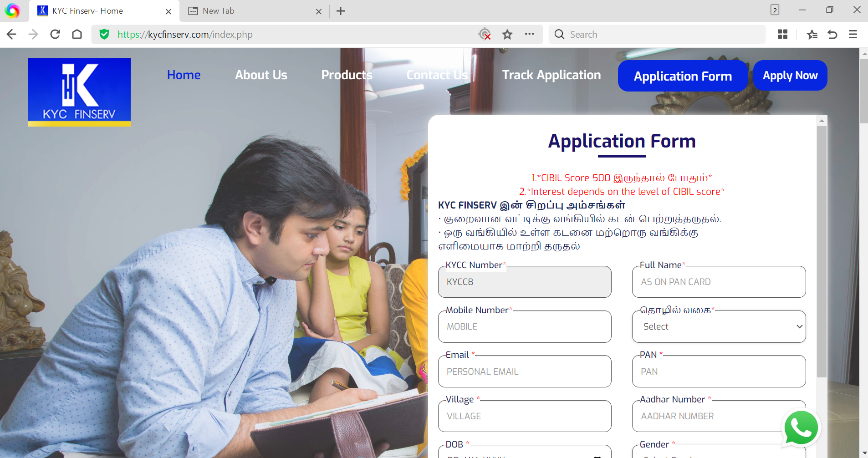Click the Full Name input field
This screenshot has width=868, height=458.
718,282
